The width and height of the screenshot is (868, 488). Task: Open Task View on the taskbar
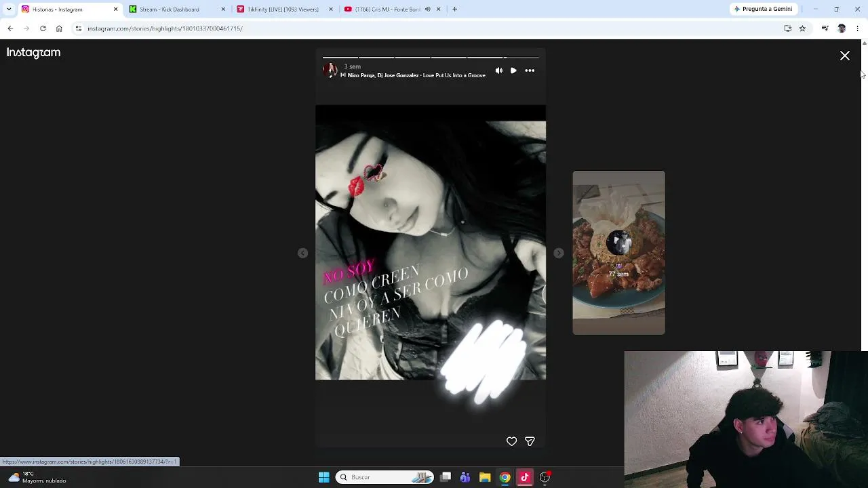coord(446,477)
